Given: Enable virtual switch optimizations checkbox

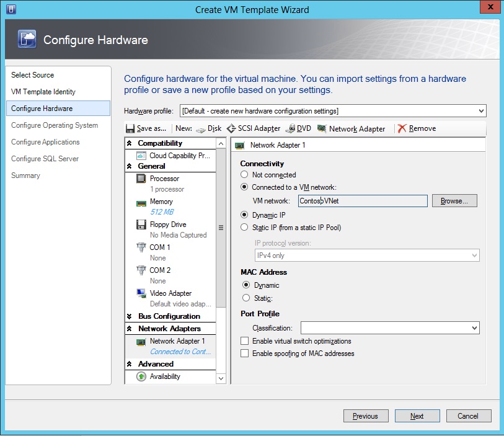Looking at the screenshot, I should pyautogui.click(x=245, y=341).
